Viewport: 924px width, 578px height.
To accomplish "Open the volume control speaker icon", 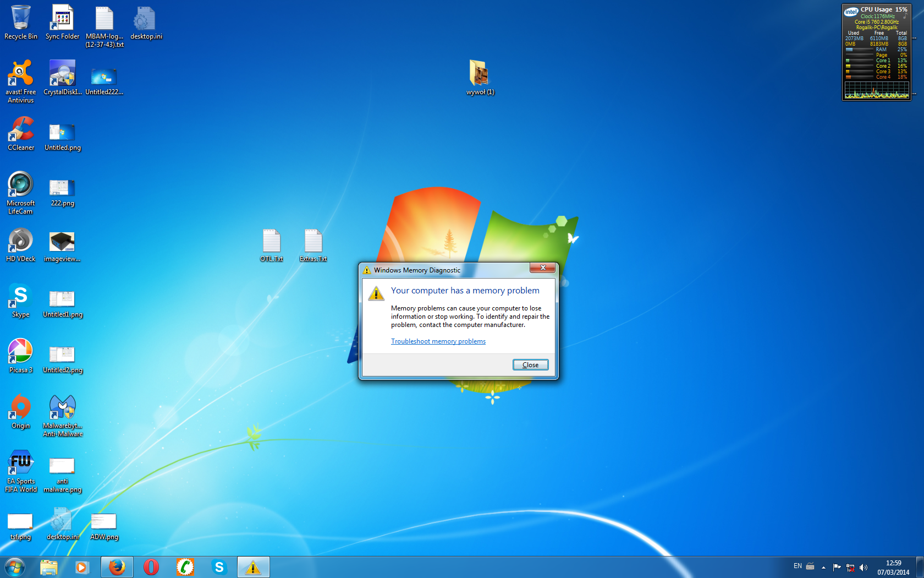I will coord(864,568).
